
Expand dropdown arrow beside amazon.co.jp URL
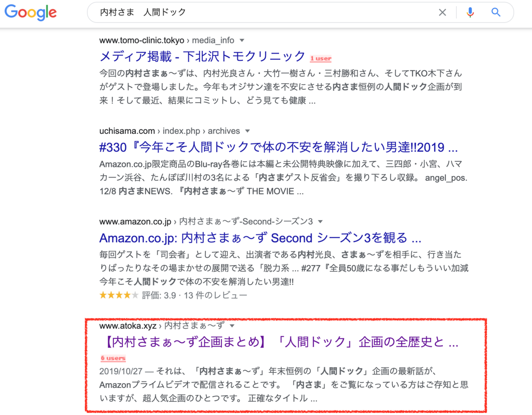point(321,221)
